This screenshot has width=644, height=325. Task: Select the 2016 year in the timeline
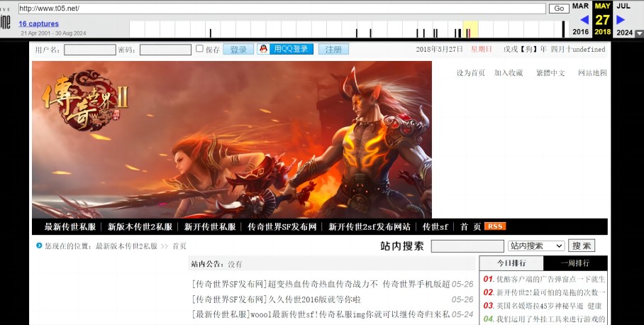click(x=580, y=32)
